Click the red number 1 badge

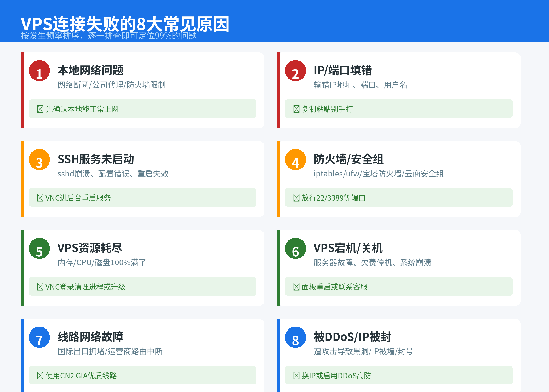click(39, 71)
